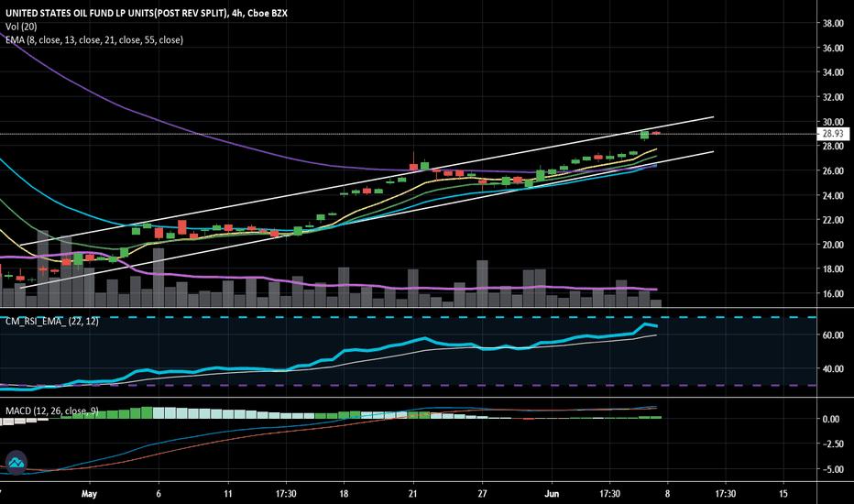Click the current price tag 28.93
The height and width of the screenshot is (504, 854).
(x=833, y=134)
